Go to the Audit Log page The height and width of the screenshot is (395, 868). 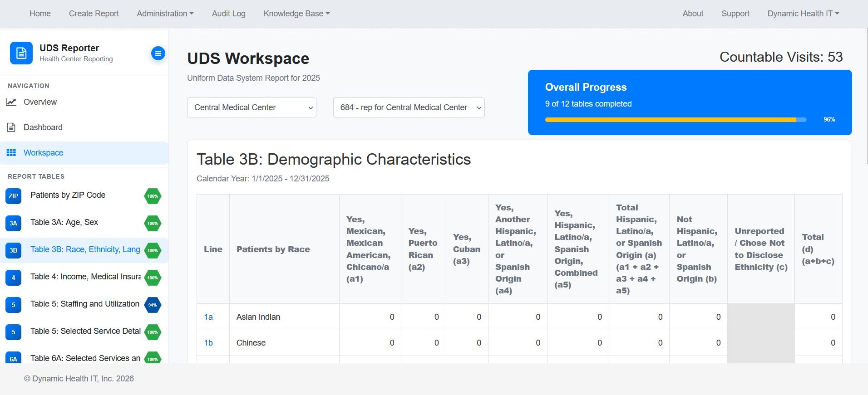[228, 14]
